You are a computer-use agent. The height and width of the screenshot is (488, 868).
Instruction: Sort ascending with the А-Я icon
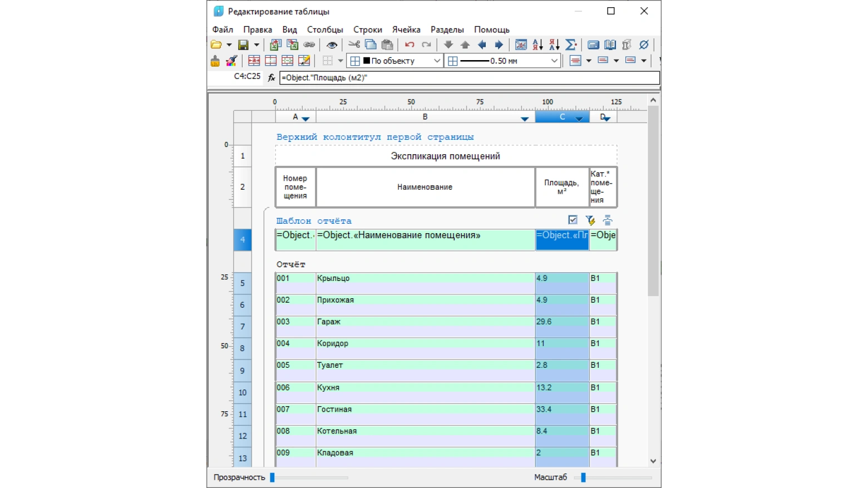pyautogui.click(x=537, y=45)
